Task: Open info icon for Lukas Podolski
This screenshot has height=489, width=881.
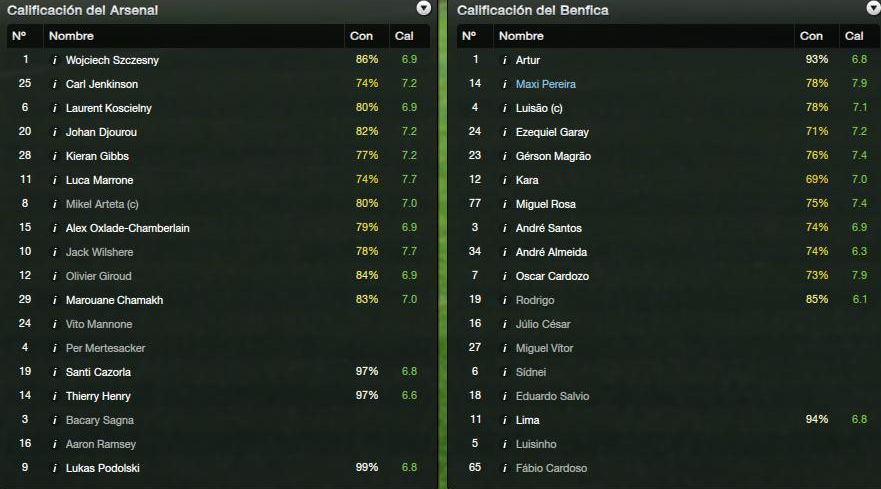Action: (55, 468)
